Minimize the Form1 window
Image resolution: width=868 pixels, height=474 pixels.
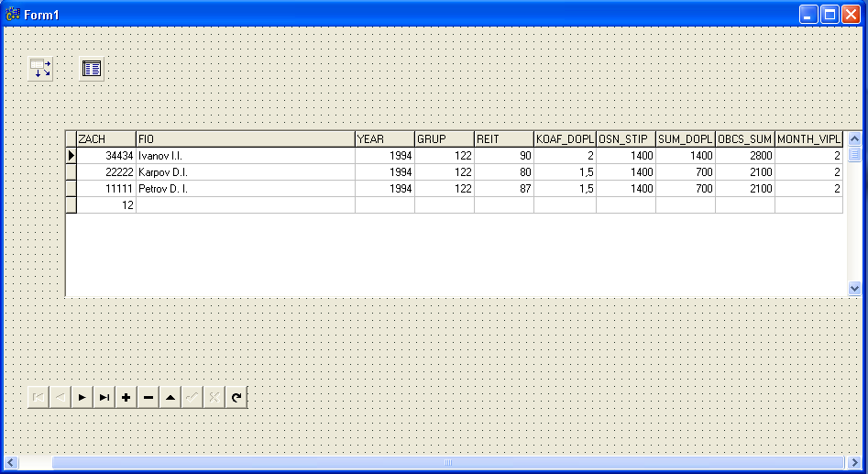coord(808,15)
